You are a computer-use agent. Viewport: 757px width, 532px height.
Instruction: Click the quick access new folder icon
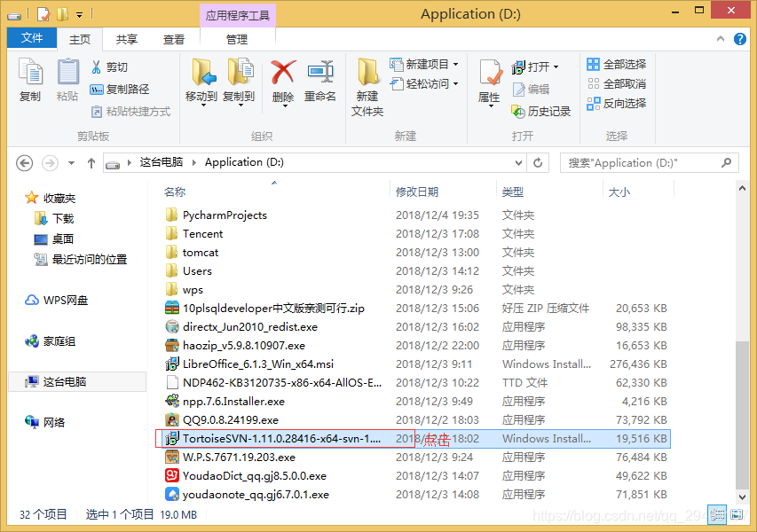pyautogui.click(x=62, y=14)
